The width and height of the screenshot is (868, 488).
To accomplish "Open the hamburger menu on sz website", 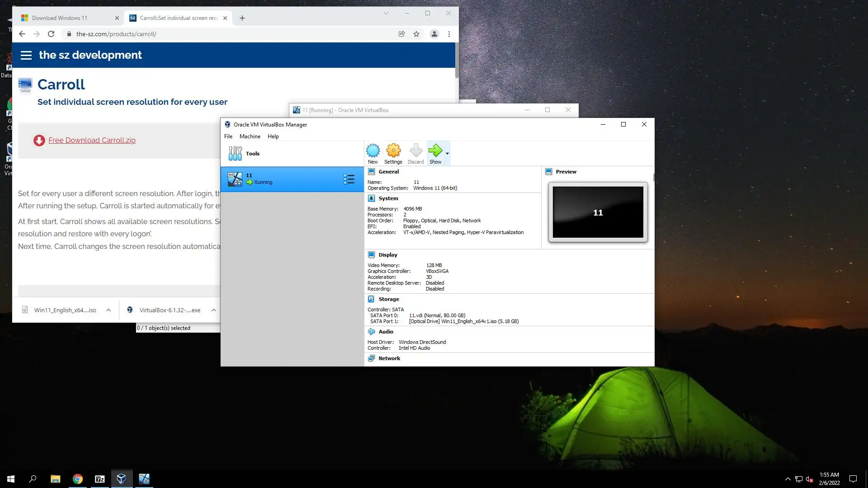I will (x=26, y=55).
